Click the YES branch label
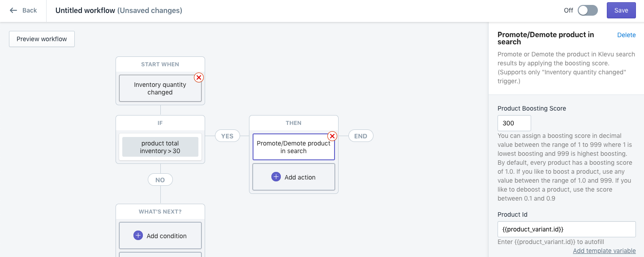This screenshot has width=644, height=257. [x=227, y=136]
